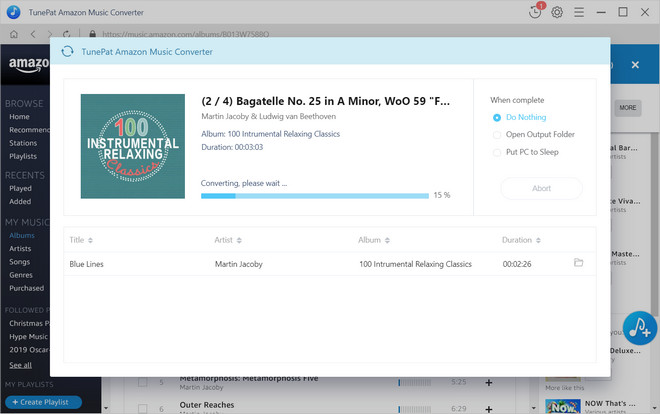The height and width of the screenshot is (414, 660).
Task: Open the Hype Music followed playlist
Action: coord(28,337)
